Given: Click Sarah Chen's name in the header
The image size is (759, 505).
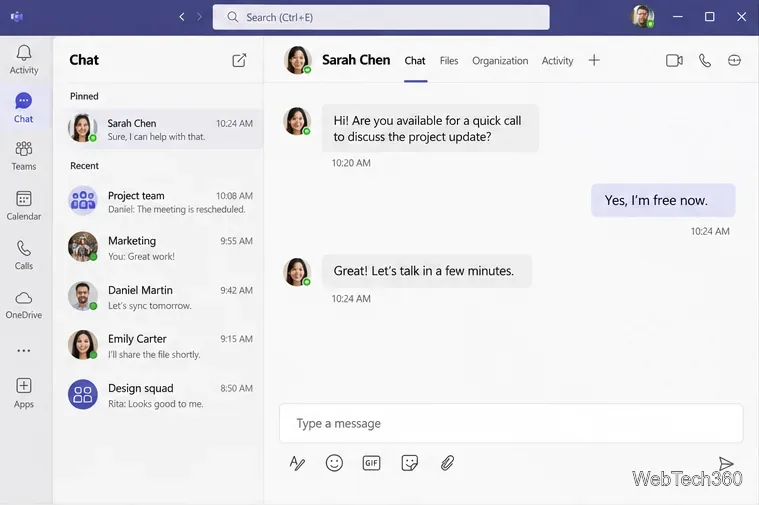Looking at the screenshot, I should coord(356,60).
